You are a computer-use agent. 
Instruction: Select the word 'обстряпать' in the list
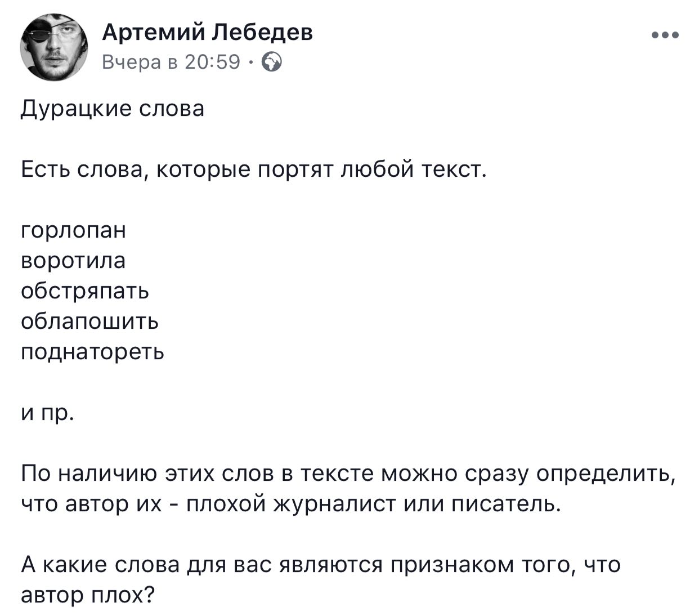point(85,291)
